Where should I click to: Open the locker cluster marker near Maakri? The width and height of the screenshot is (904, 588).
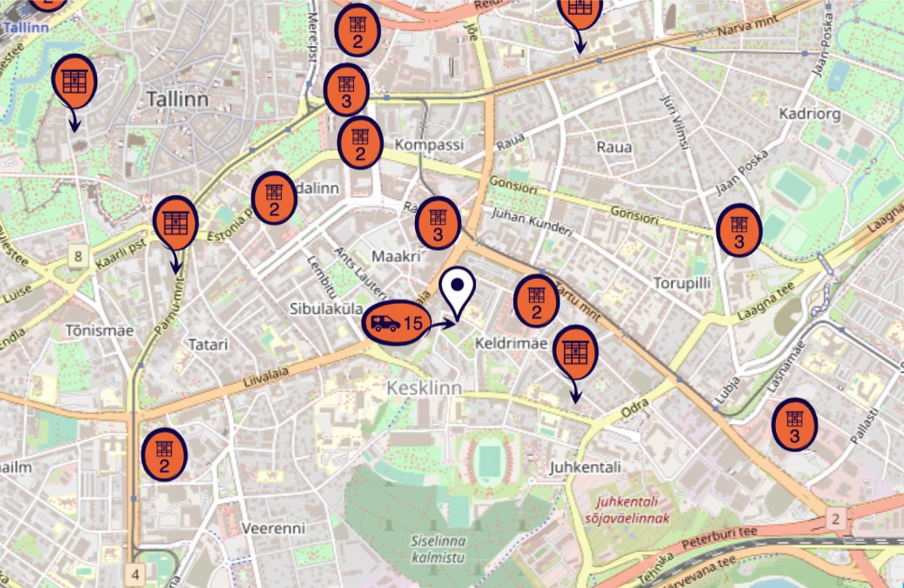(x=438, y=224)
